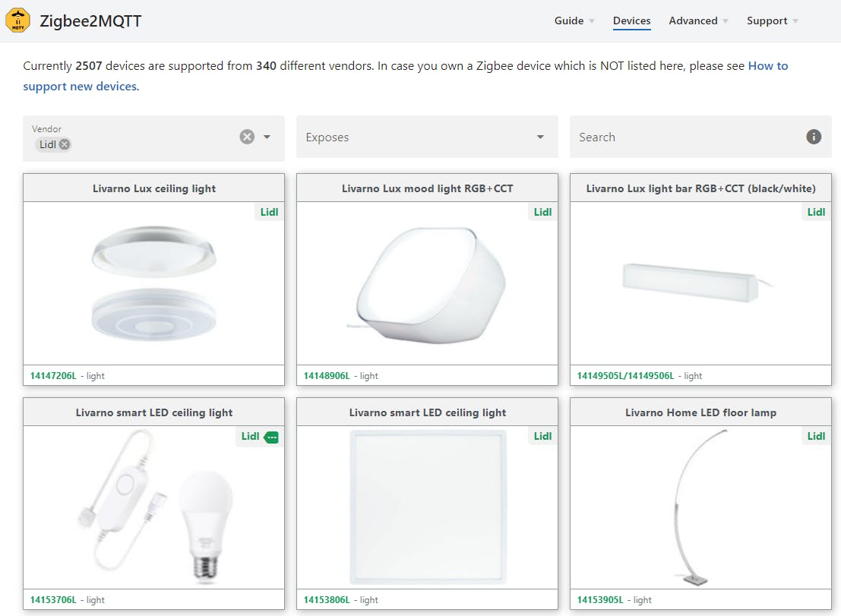The height and width of the screenshot is (616, 841).
Task: Open the Exposes dropdown
Action: point(427,137)
